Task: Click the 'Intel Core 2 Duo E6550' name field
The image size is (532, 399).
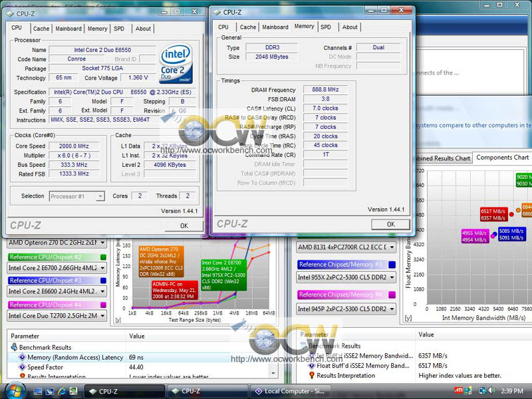Action: [x=102, y=50]
